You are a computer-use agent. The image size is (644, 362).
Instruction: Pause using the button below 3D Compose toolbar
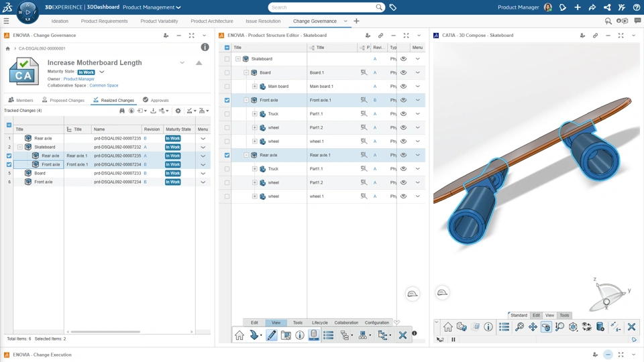pyautogui.click(x=453, y=339)
